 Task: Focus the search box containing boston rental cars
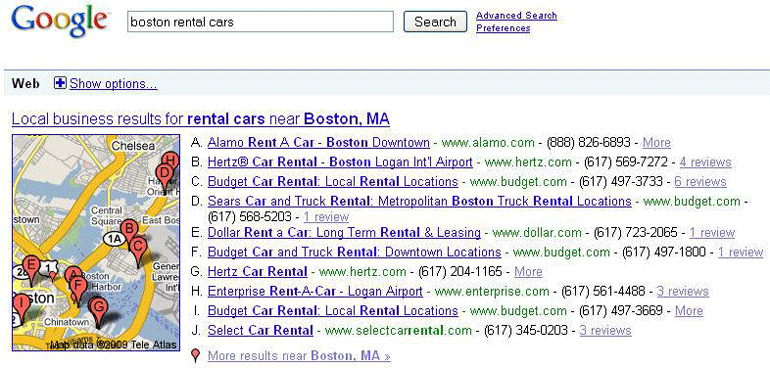pyautogui.click(x=260, y=22)
